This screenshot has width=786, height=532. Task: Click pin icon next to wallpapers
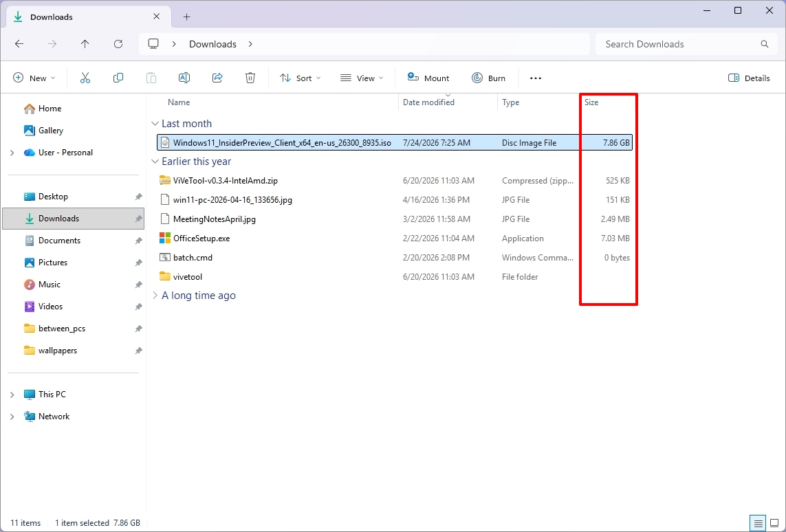click(138, 351)
